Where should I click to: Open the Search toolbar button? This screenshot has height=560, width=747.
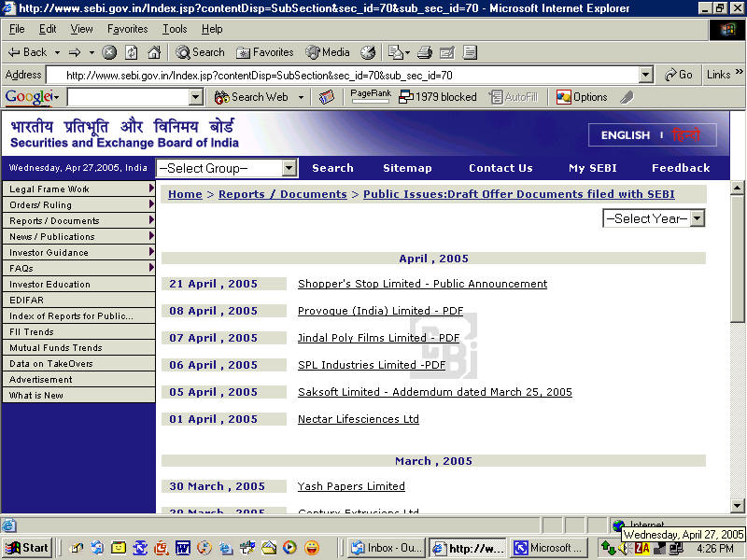click(200, 52)
